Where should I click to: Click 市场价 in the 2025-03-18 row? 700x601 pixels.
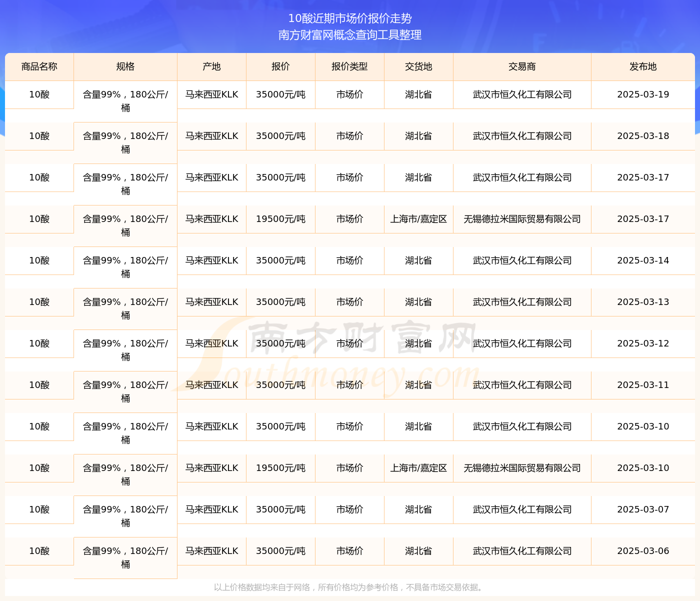coord(349,136)
